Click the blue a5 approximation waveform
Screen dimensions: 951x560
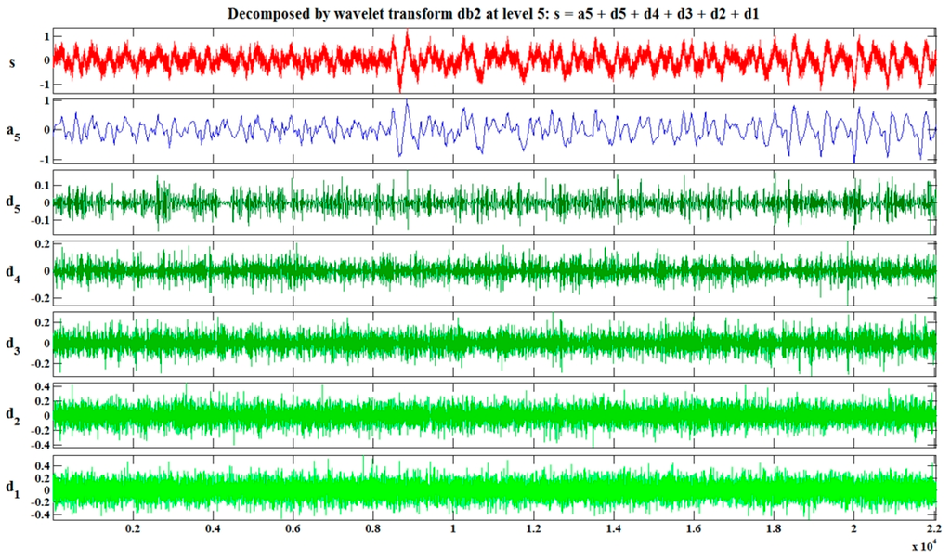pyautogui.click(x=494, y=131)
